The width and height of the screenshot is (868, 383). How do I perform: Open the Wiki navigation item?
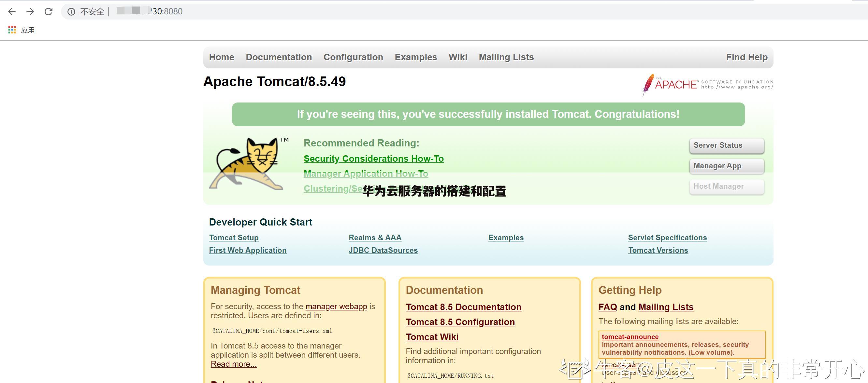tap(458, 57)
